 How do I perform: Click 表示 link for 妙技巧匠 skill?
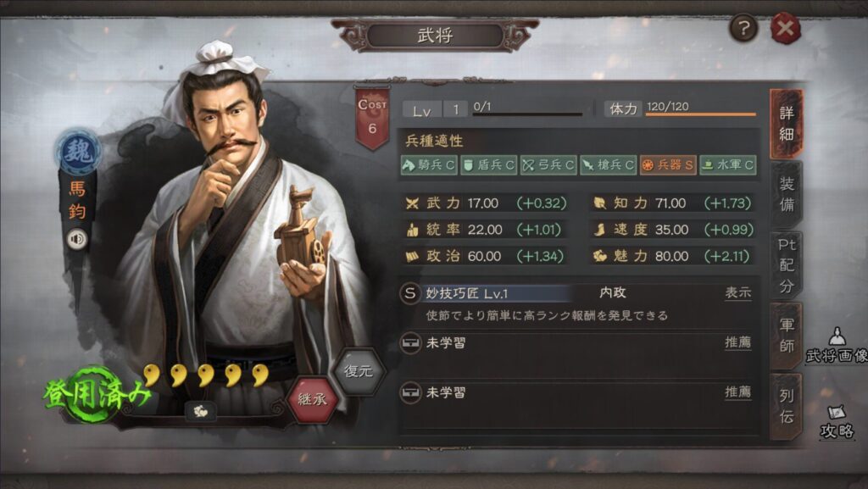pyautogui.click(x=738, y=292)
